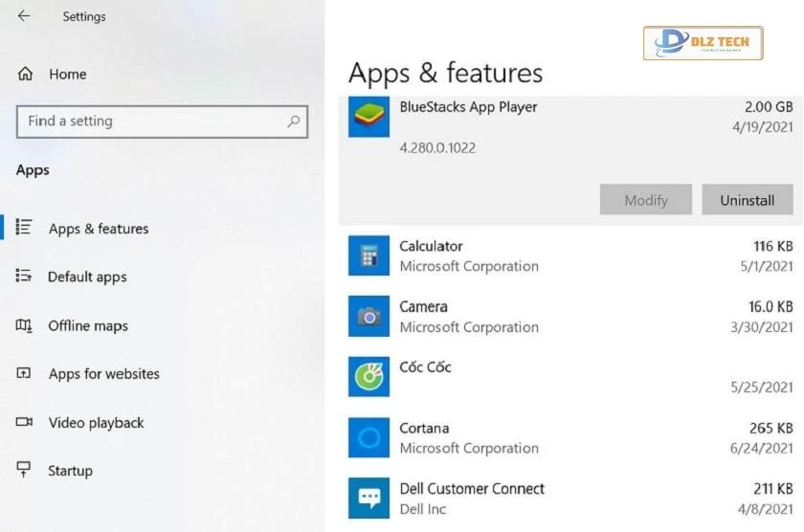Open Offline maps settings
The width and height of the screenshot is (804, 532).
click(x=88, y=325)
